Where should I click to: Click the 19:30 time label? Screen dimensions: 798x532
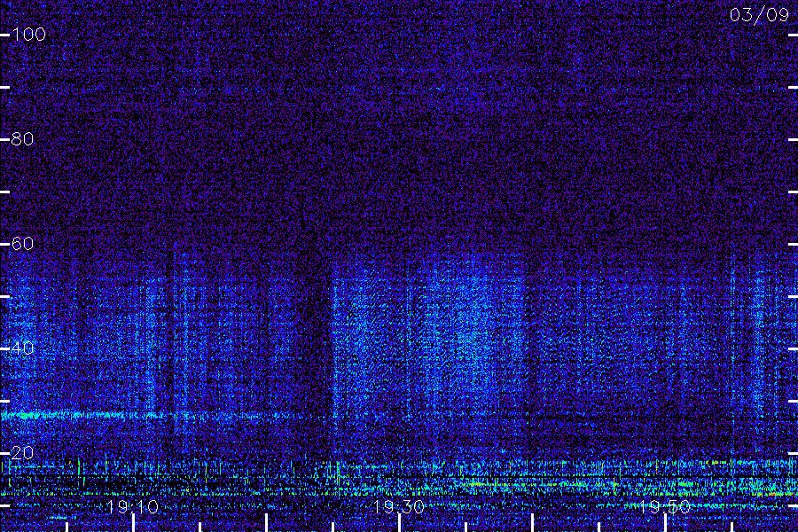tap(398, 506)
